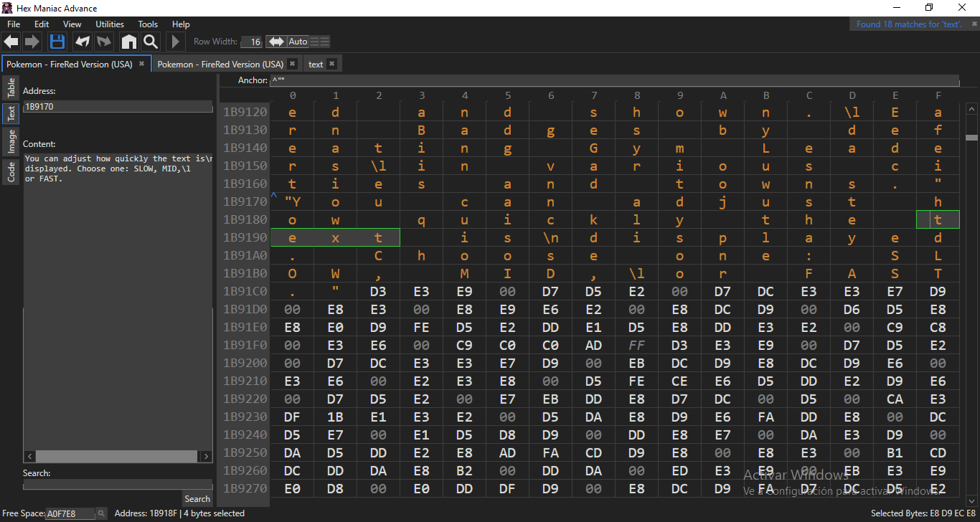980x522 pixels.
Task: Click the Home icon in the toolbar
Action: [x=128, y=42]
